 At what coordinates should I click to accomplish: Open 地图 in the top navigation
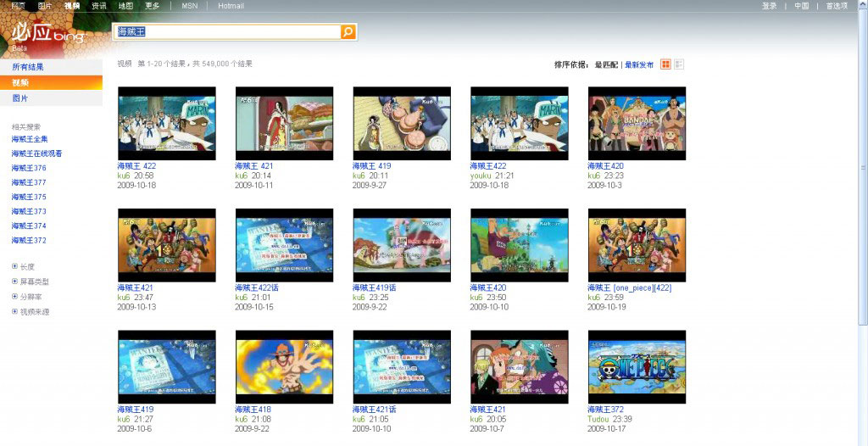(125, 6)
